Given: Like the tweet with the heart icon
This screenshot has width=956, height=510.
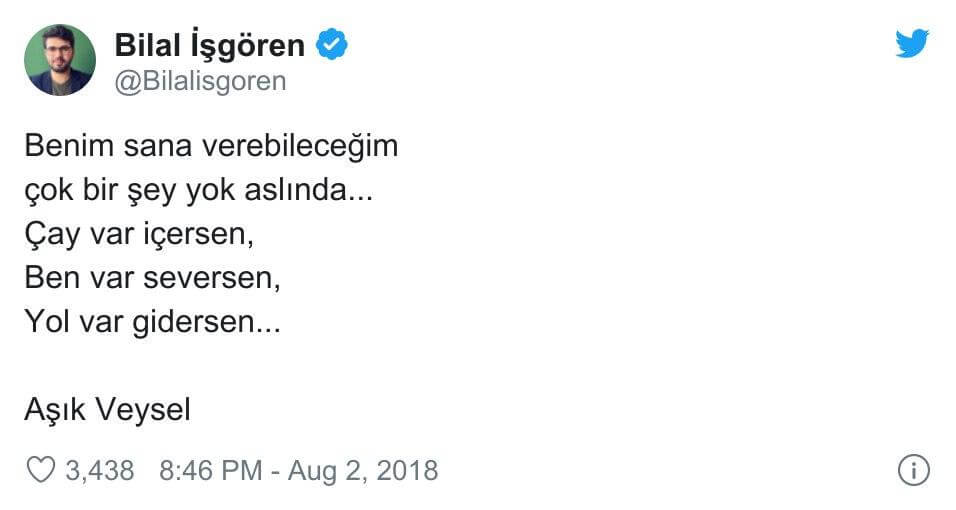Looking at the screenshot, I should 40,470.
